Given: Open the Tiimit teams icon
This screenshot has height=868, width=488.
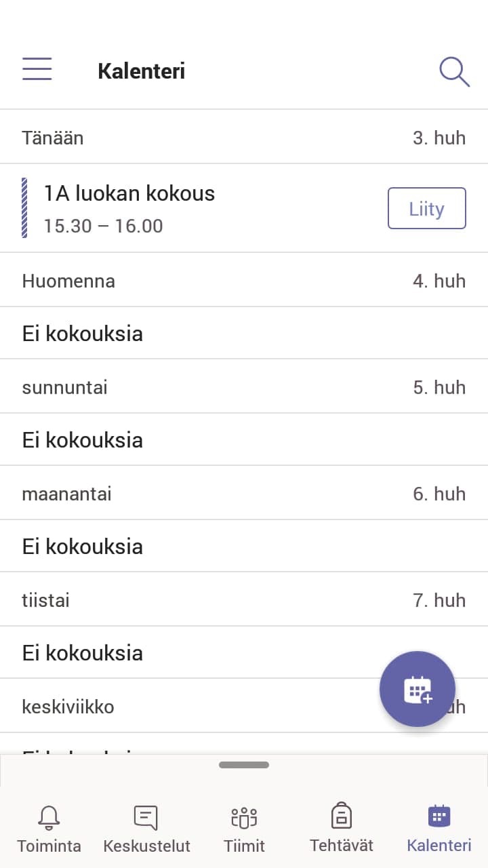Looking at the screenshot, I should click(x=244, y=817).
